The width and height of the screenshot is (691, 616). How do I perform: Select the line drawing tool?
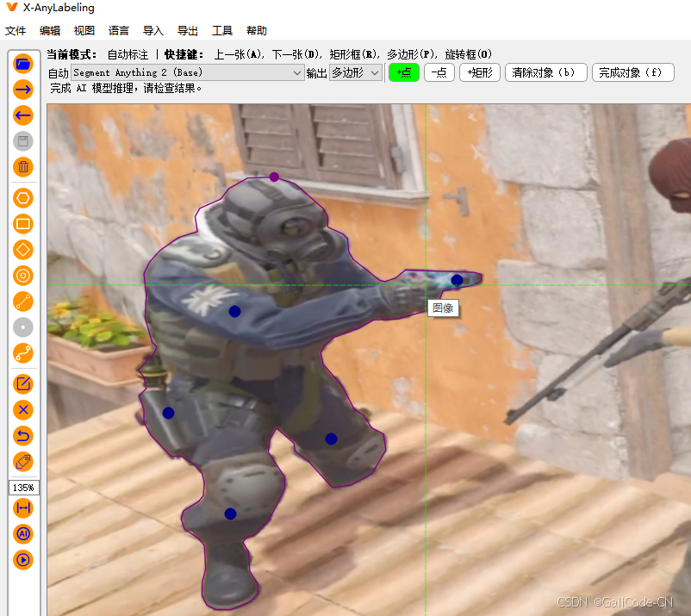[x=23, y=302]
